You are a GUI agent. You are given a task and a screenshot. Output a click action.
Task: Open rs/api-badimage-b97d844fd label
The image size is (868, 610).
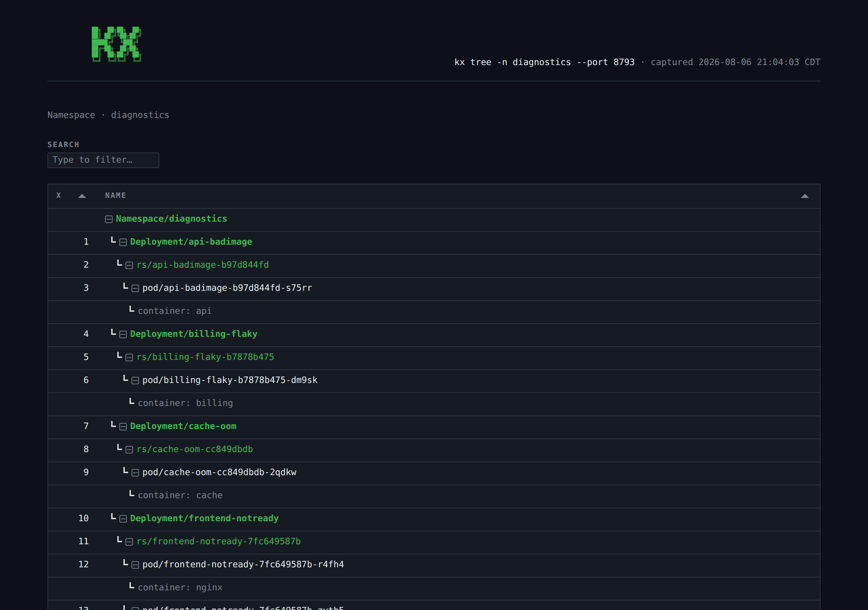pyautogui.click(x=203, y=265)
